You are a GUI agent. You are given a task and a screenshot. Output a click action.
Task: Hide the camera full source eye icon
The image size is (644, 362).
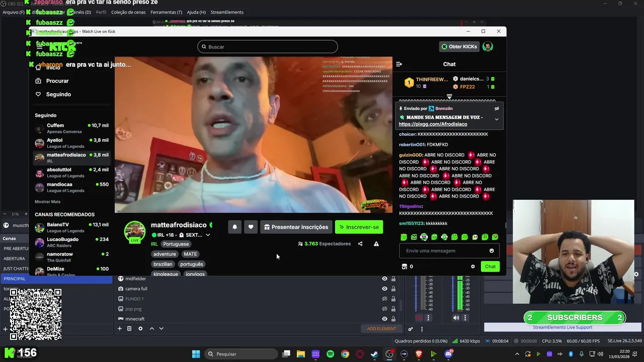384,289
